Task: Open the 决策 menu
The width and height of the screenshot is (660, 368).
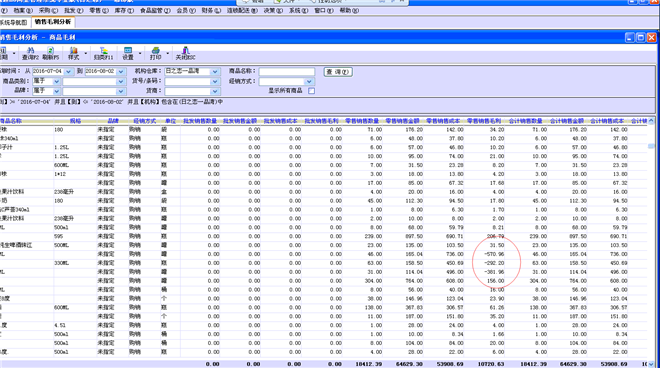Action: pos(273,11)
